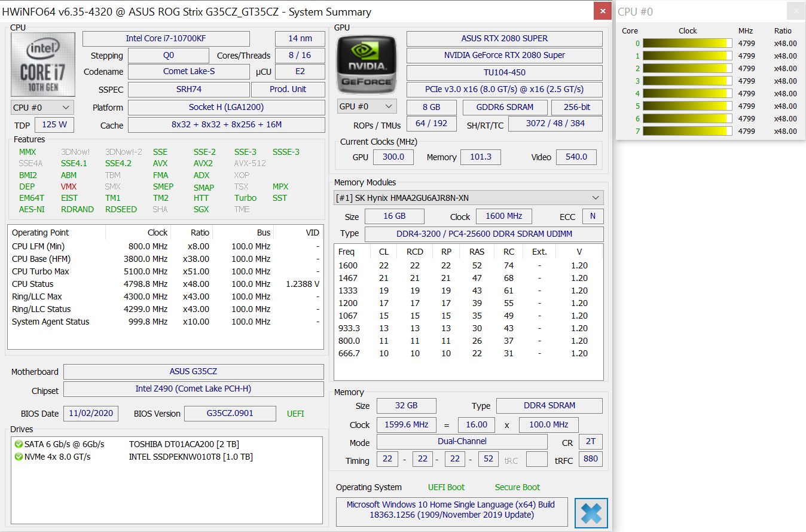
Task: Click the CPU Turbo Max row
Action: click(165, 271)
